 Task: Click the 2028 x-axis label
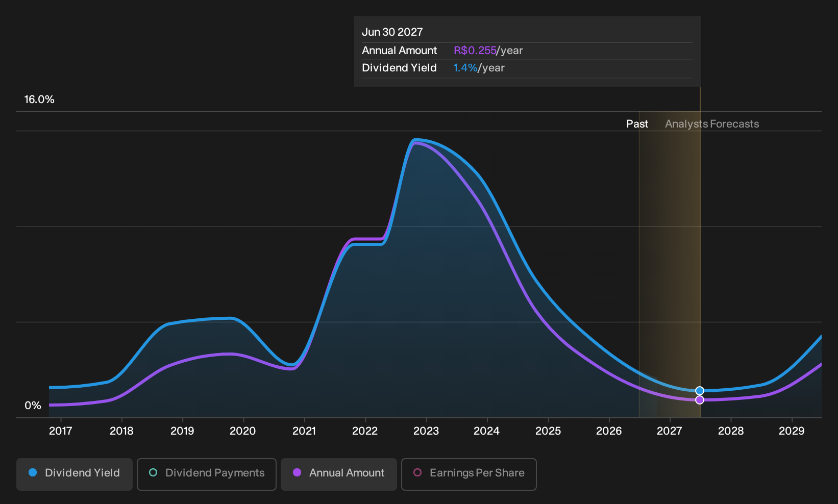pos(731,431)
